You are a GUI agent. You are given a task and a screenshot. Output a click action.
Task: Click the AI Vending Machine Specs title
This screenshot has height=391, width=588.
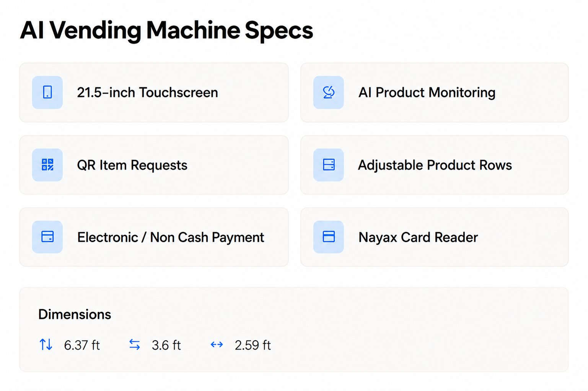tap(166, 31)
